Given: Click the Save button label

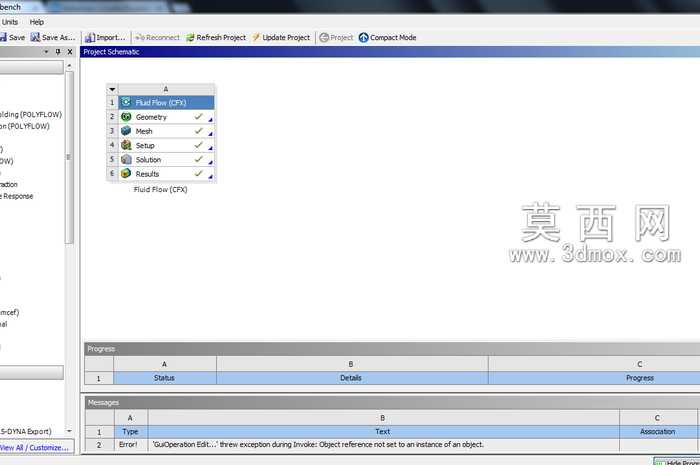Looking at the screenshot, I should click(x=17, y=37).
